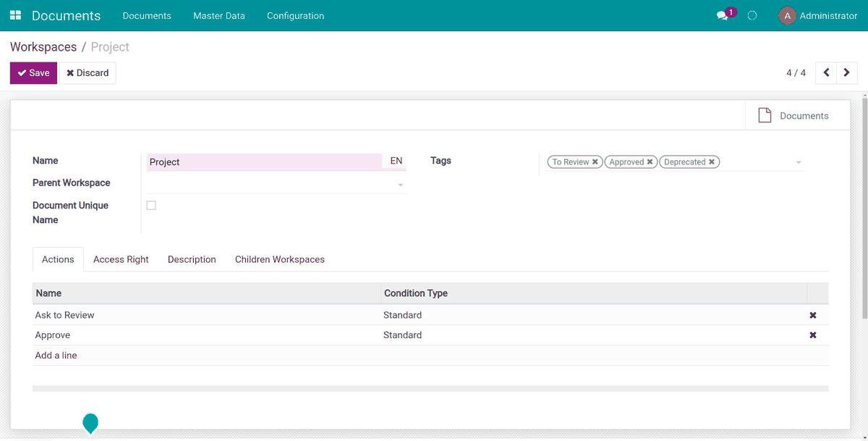
Task: Switch to the Children Workspaces tab
Action: tap(280, 259)
